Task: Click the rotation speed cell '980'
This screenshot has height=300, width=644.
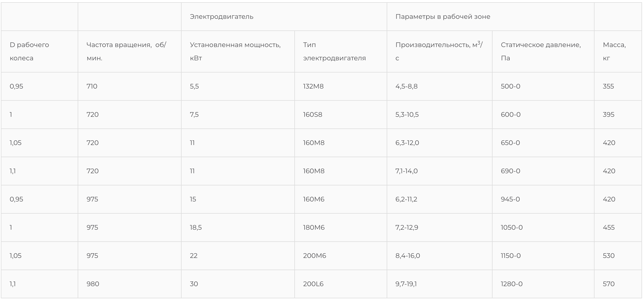Action: coord(93,284)
